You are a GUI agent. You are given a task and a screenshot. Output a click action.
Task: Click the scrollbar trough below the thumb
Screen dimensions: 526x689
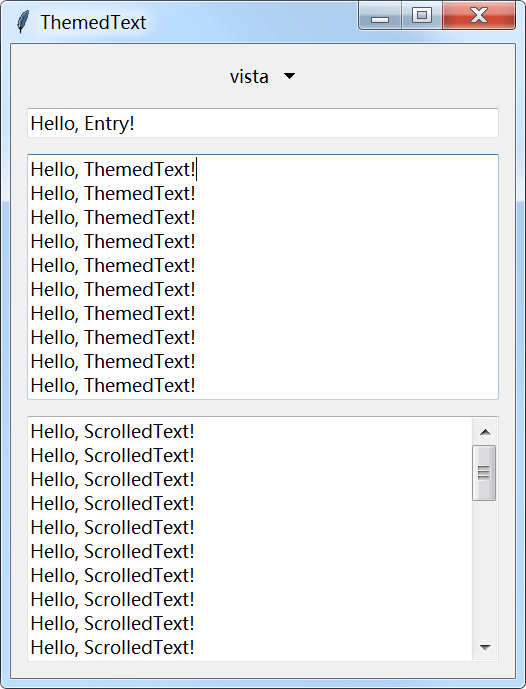(x=485, y=567)
